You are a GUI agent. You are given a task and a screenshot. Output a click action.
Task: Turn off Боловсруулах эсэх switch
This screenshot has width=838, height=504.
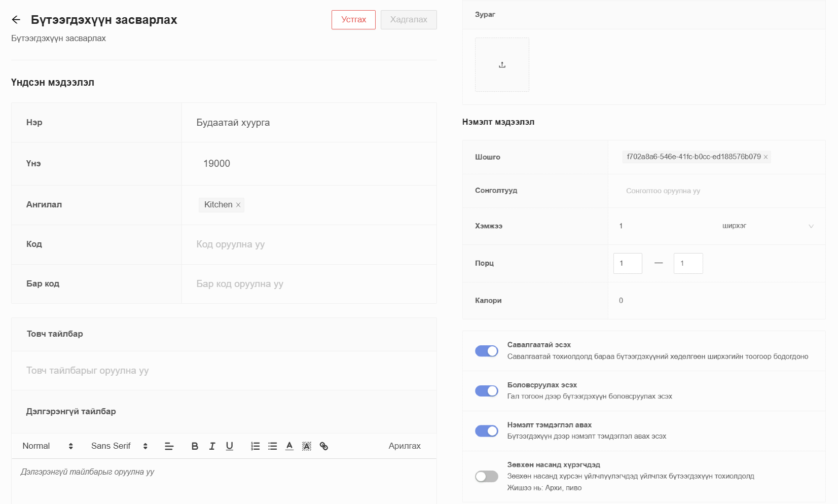(x=486, y=391)
